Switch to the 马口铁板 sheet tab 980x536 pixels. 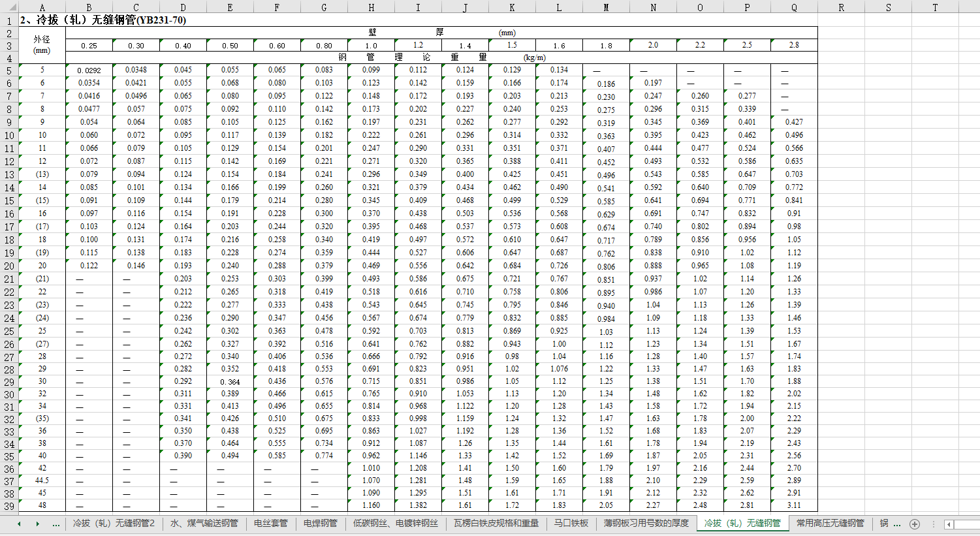pos(571,524)
